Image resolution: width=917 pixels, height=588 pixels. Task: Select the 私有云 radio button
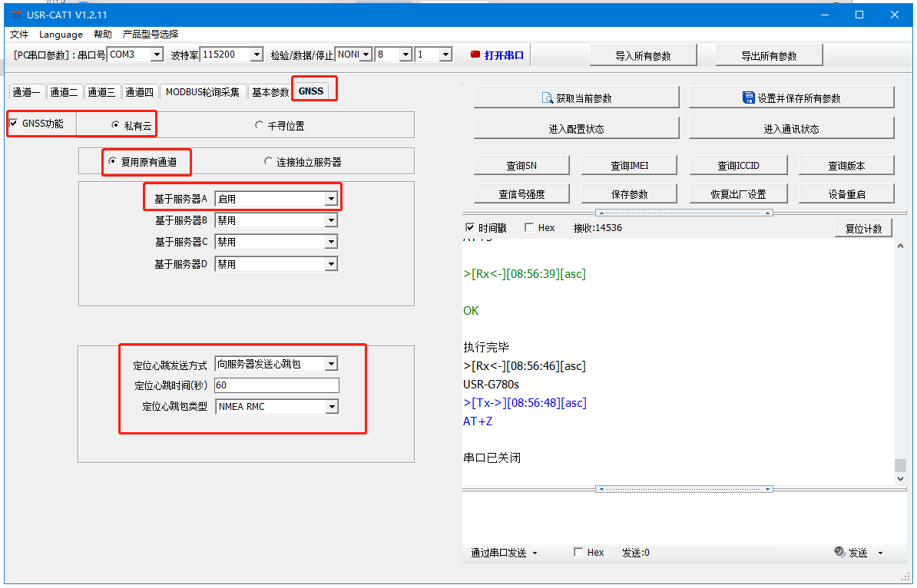click(x=115, y=124)
